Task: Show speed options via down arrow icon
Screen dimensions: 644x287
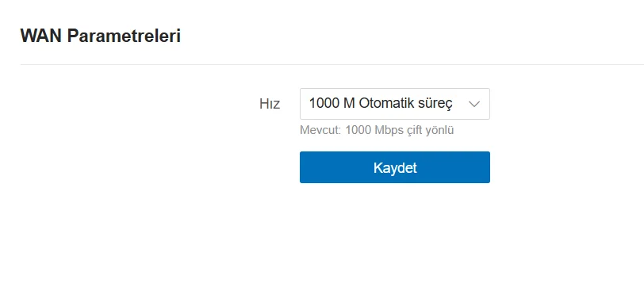Action: (x=474, y=105)
